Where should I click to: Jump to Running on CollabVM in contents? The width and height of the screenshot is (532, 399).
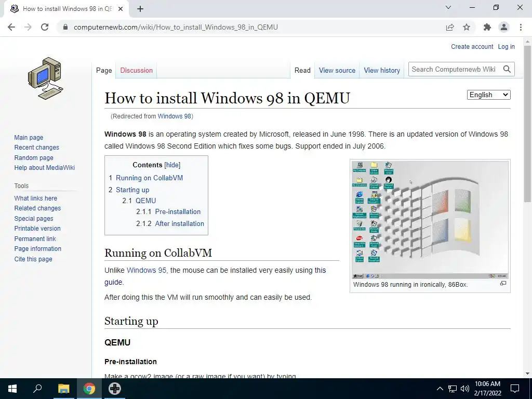click(149, 178)
